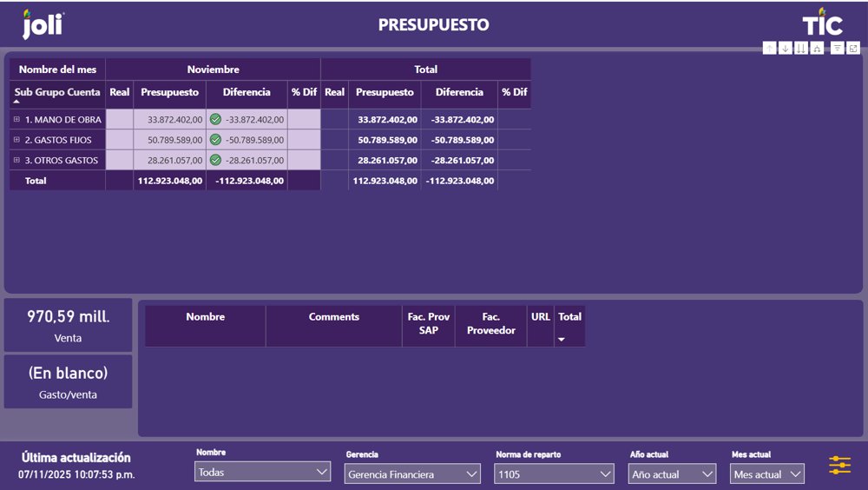Viewport: 868px width, 490px height.
Task: Click the drill down arrow icon
Action: click(786, 49)
